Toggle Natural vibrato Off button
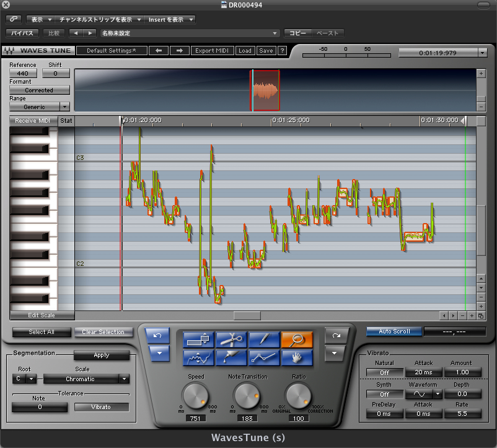Screen dimensions: 497x448 click(384, 372)
